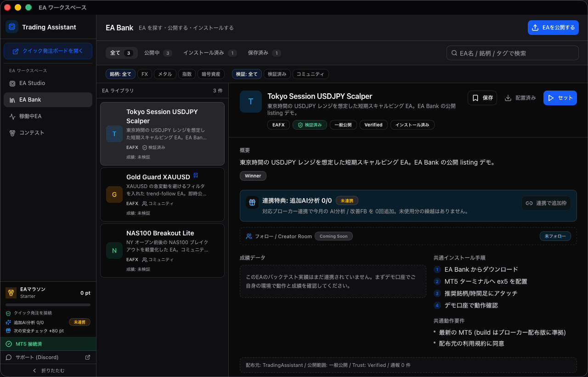Select Gold Guard XAUUSD card
The image size is (588, 377).
pos(162,194)
